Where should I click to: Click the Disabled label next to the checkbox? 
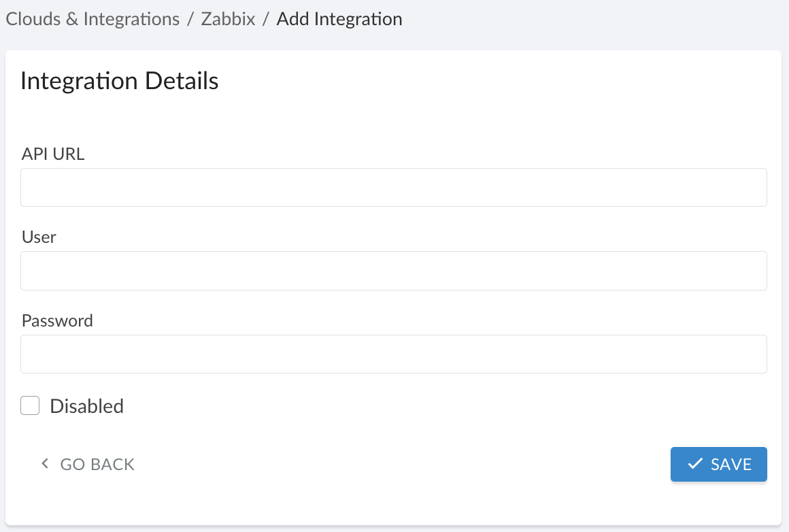point(86,405)
